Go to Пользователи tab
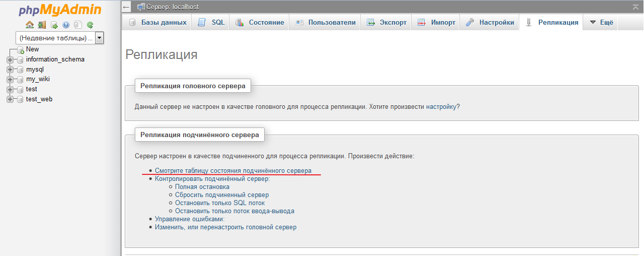644x256 pixels. (x=325, y=22)
